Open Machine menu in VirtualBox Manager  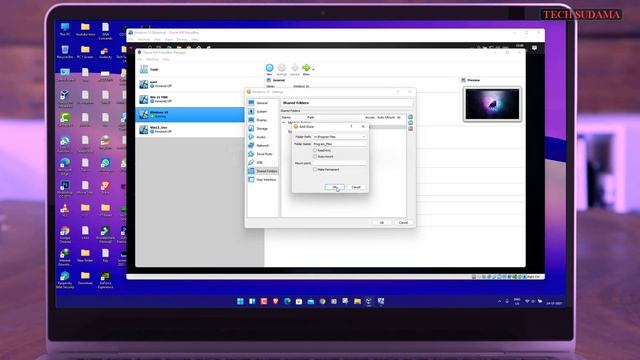(x=152, y=60)
